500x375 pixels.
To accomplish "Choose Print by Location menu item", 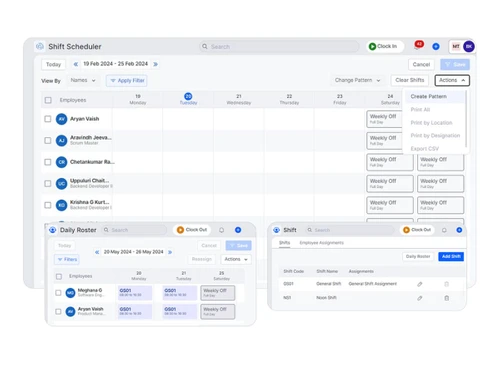I will coord(431,123).
